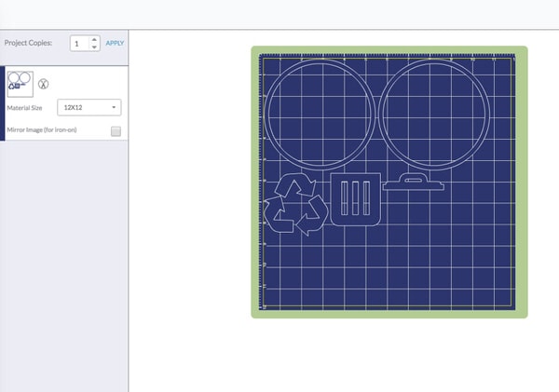
Task: Focus the Project Copies number field
Action: click(x=79, y=44)
